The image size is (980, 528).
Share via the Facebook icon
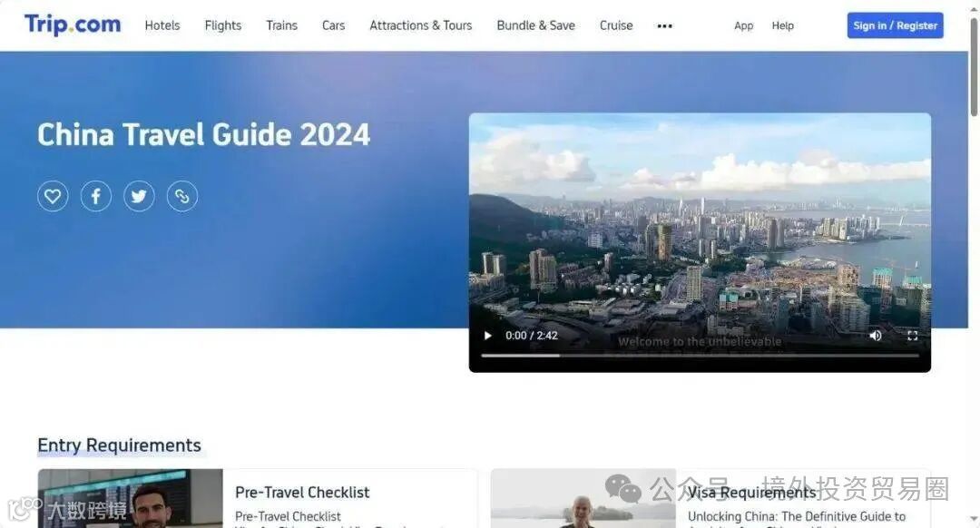[95, 196]
